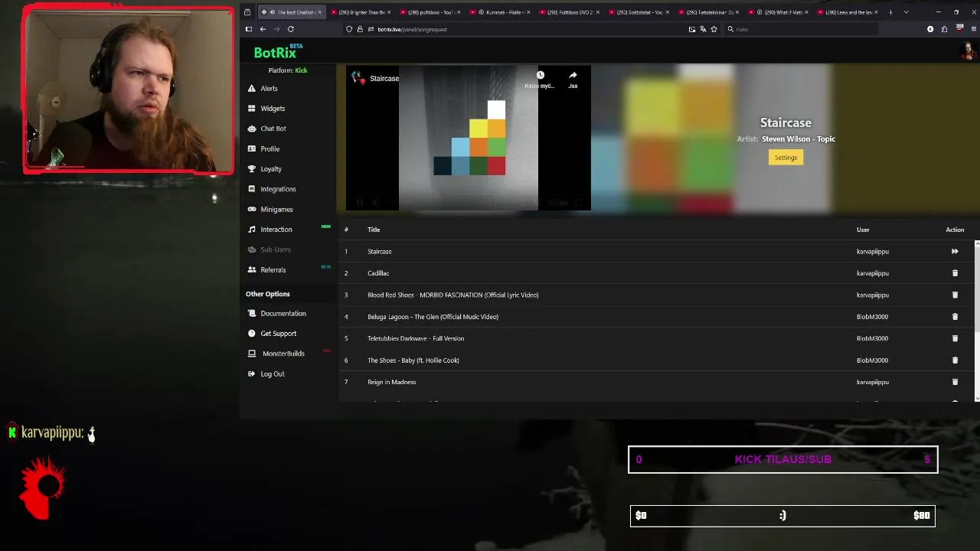Delete the Cadillac song request
Image resolution: width=980 pixels, height=551 pixels.
955,273
